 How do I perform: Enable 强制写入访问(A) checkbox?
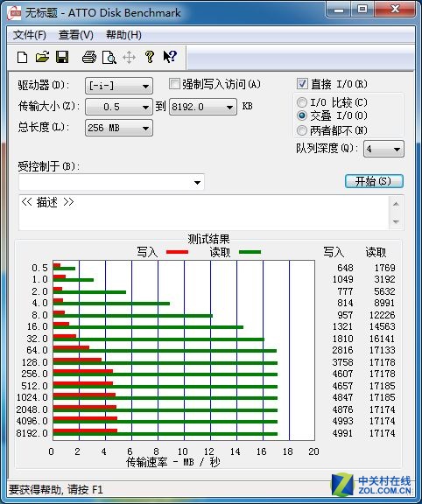(x=174, y=84)
